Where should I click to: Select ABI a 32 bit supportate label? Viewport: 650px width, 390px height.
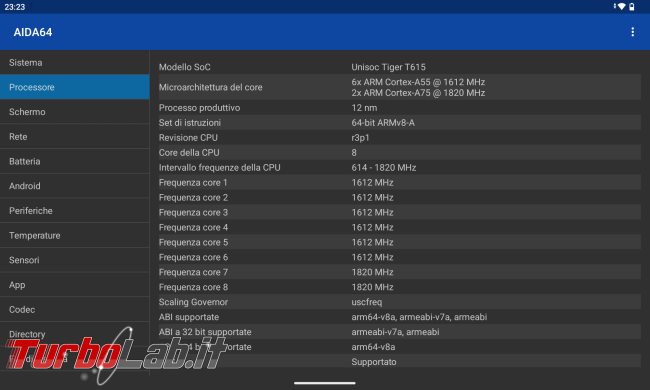point(205,332)
